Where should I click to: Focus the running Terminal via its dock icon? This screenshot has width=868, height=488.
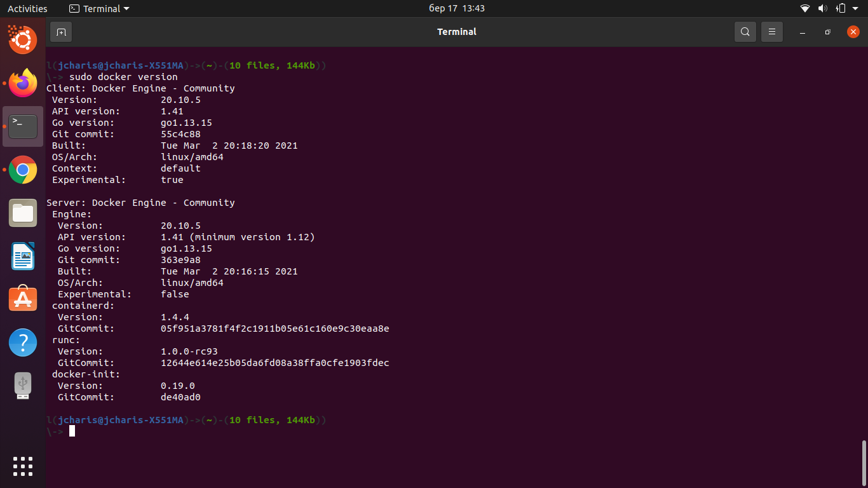(x=23, y=126)
